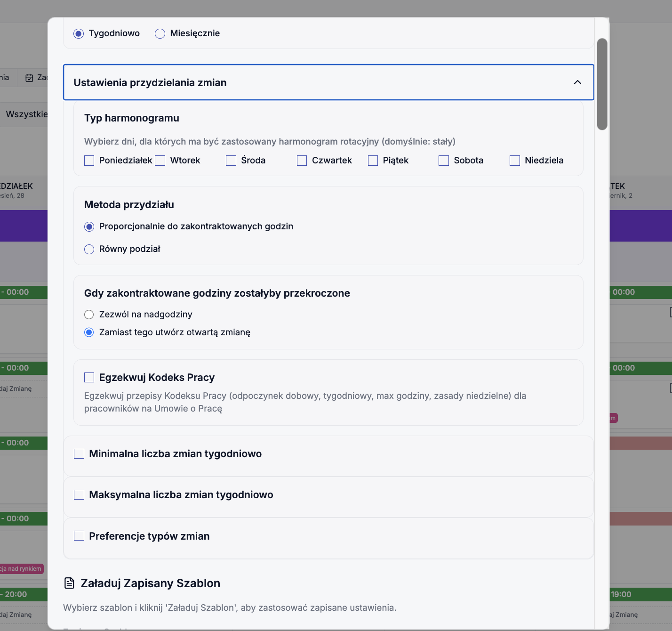Enable Egzekwuj Kodeks Pracy checkbox
The height and width of the screenshot is (631, 672).
89,377
